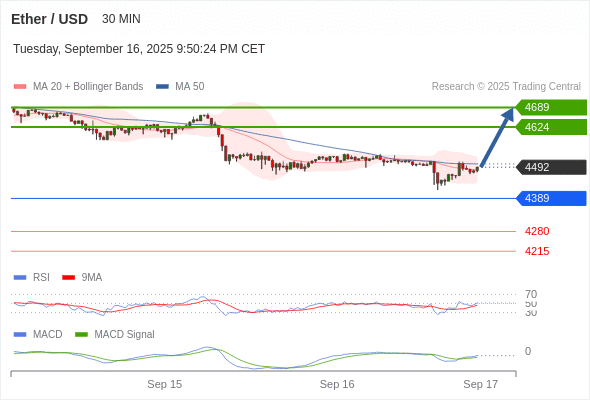
Task: Click the Ether / USD title
Action: click(49, 19)
